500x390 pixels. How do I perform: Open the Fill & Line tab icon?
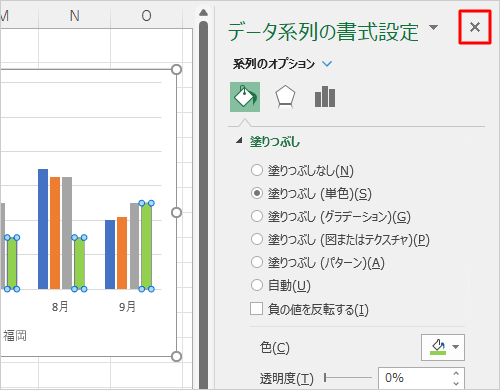(245, 97)
